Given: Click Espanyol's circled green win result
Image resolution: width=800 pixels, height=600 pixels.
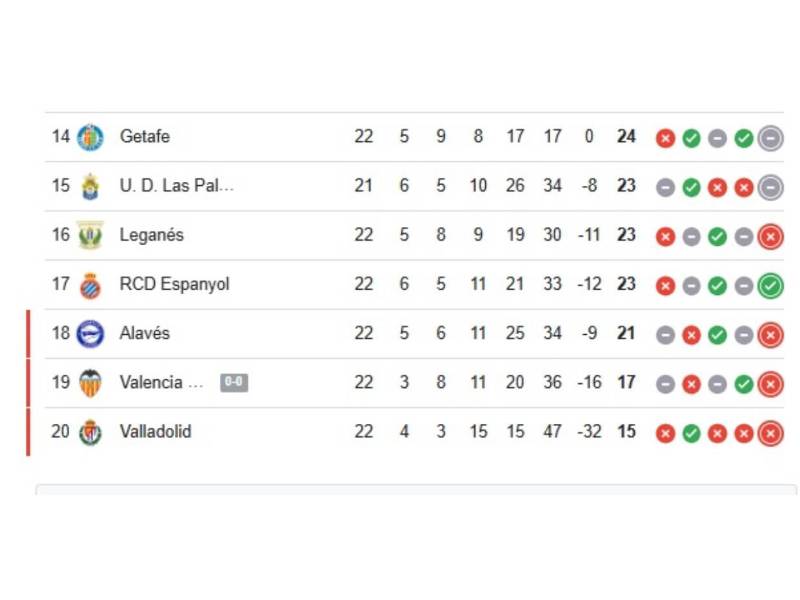Looking at the screenshot, I should (769, 285).
